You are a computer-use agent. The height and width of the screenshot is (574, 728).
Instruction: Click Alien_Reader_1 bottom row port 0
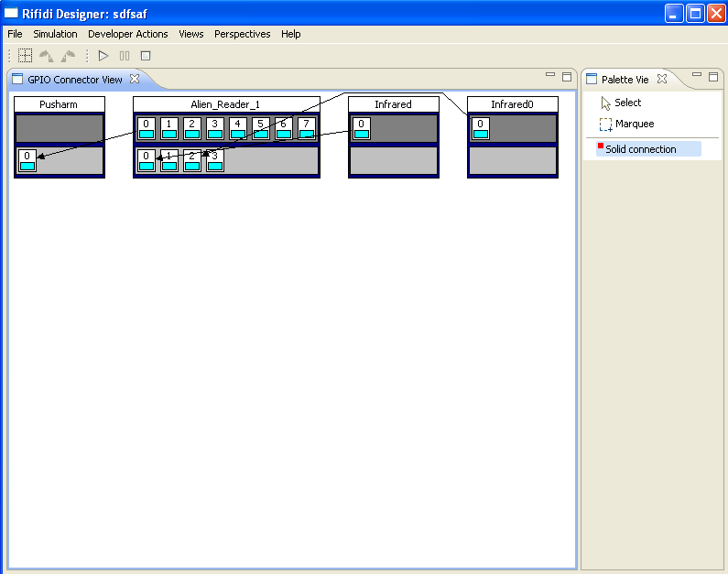point(147,160)
